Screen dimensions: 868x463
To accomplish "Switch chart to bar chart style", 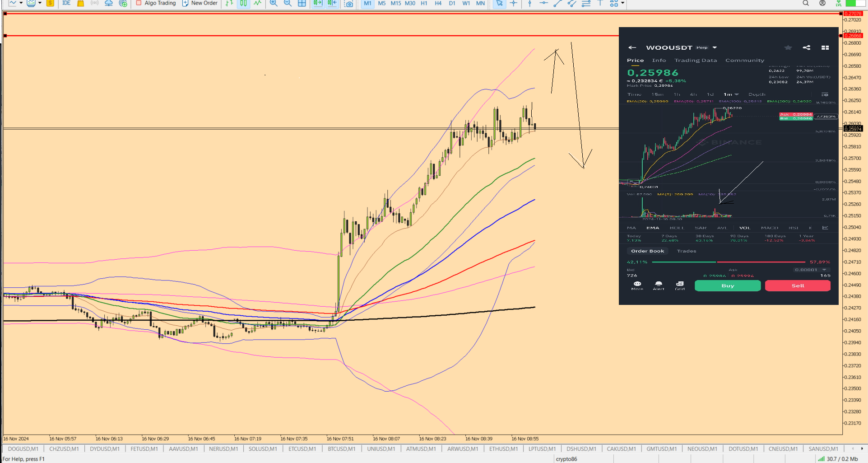I will point(229,3).
